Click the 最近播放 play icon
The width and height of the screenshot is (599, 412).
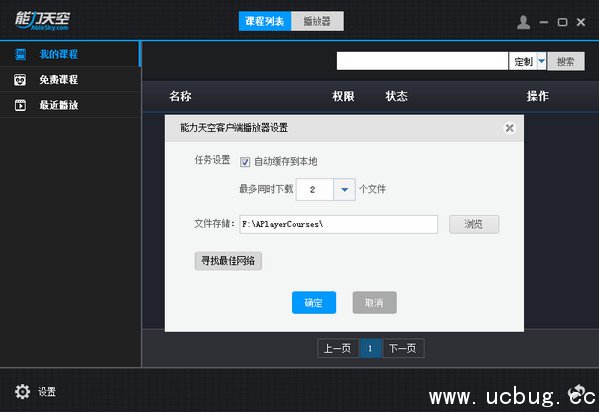[20, 105]
